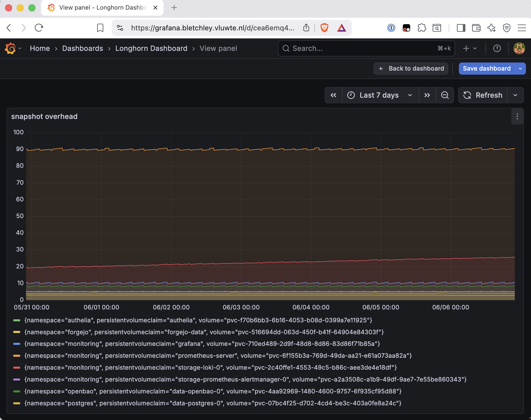This screenshot has height=420, width=531.
Task: Click Save dashboard
Action: point(487,69)
